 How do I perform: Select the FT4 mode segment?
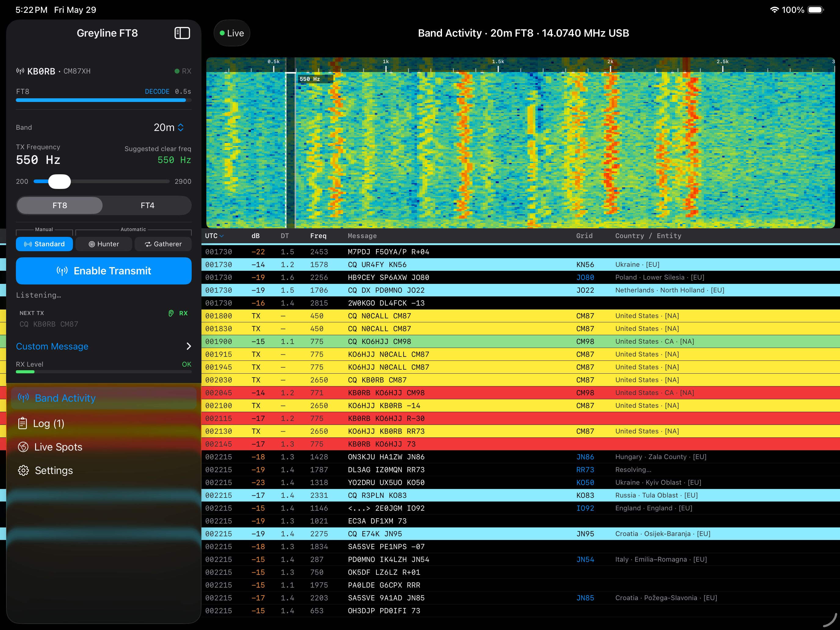tap(147, 205)
